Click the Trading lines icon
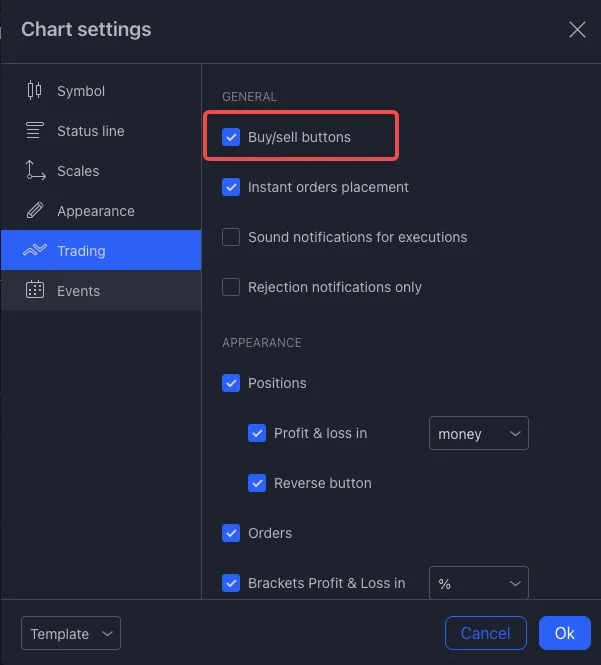 (x=35, y=251)
